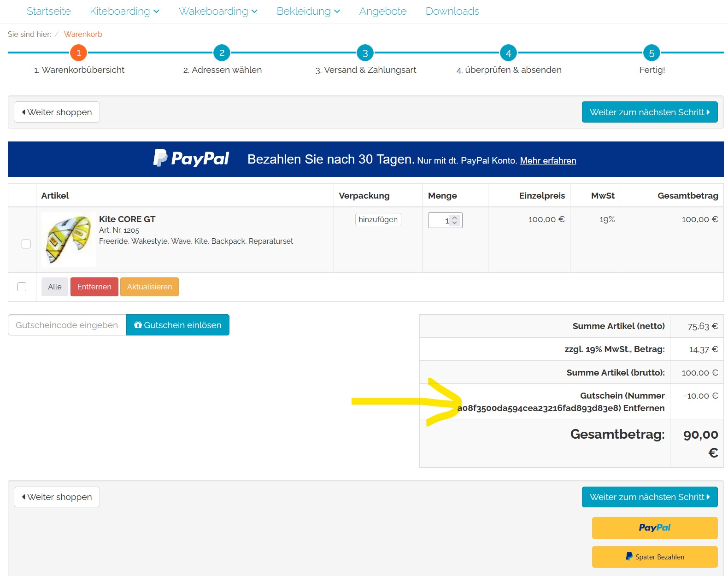Viewport: 728px width, 576px height.
Task: Expand the Kiteboarding menu
Action: point(124,11)
